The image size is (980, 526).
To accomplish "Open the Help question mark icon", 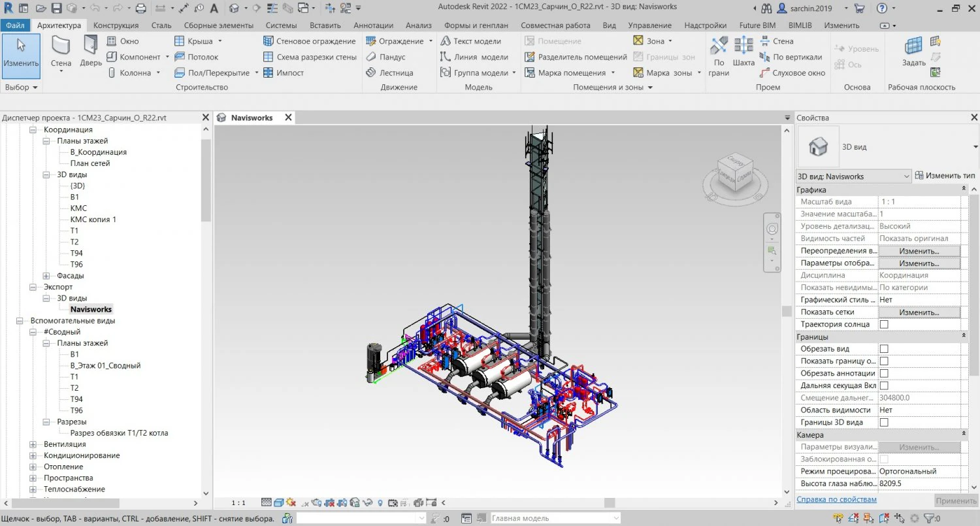I will pyautogui.click(x=882, y=8).
